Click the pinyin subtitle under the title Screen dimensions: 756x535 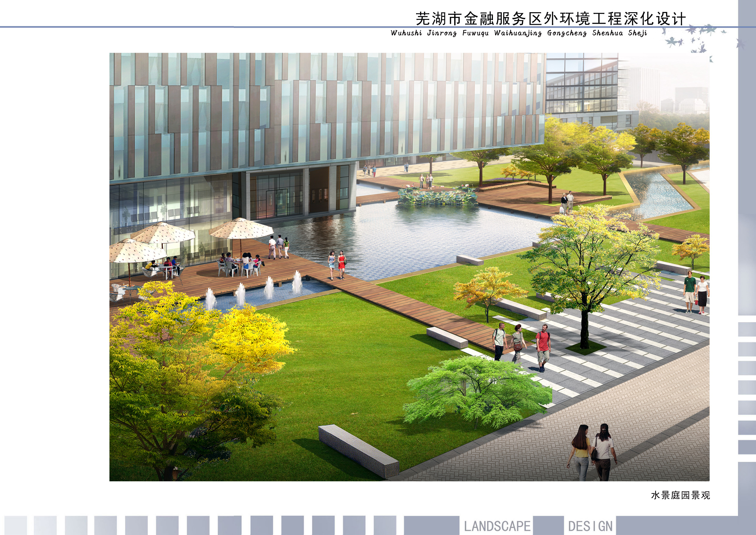(x=519, y=33)
